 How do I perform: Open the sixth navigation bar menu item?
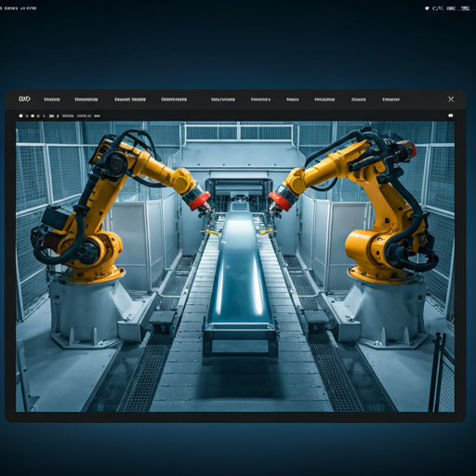pyautogui.click(x=260, y=99)
